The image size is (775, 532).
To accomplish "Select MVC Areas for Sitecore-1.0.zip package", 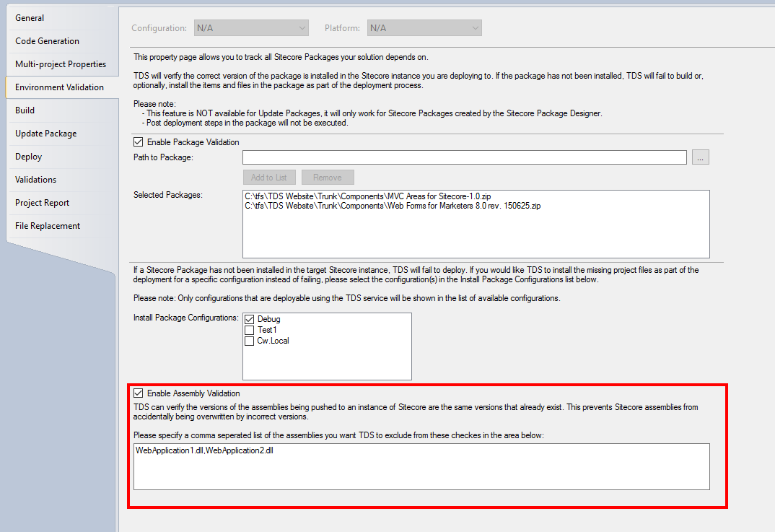I will tap(368, 196).
